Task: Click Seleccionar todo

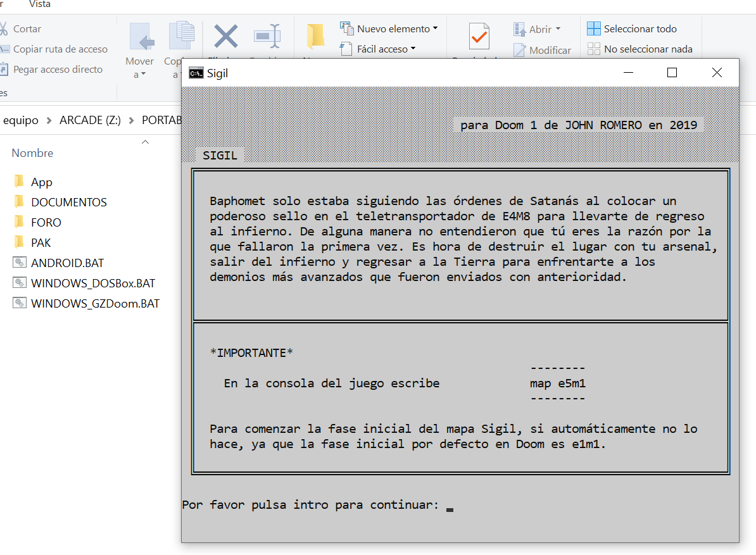Action: pyautogui.click(x=640, y=29)
